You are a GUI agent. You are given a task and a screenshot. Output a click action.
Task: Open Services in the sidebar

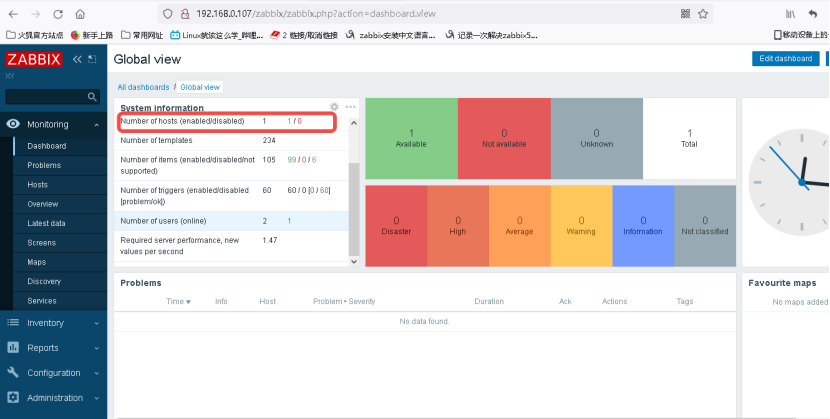pos(59,300)
